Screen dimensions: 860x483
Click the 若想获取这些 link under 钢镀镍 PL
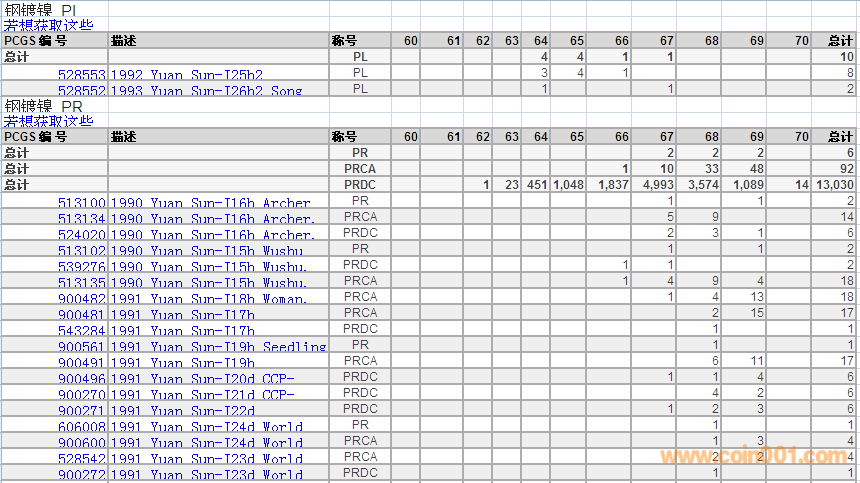point(48,25)
